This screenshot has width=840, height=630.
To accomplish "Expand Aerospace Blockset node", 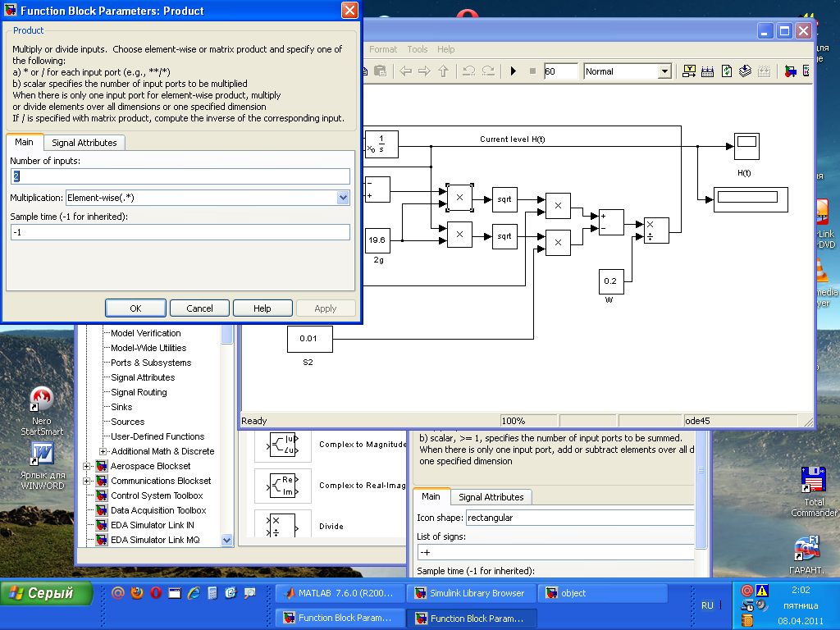I will (86, 466).
